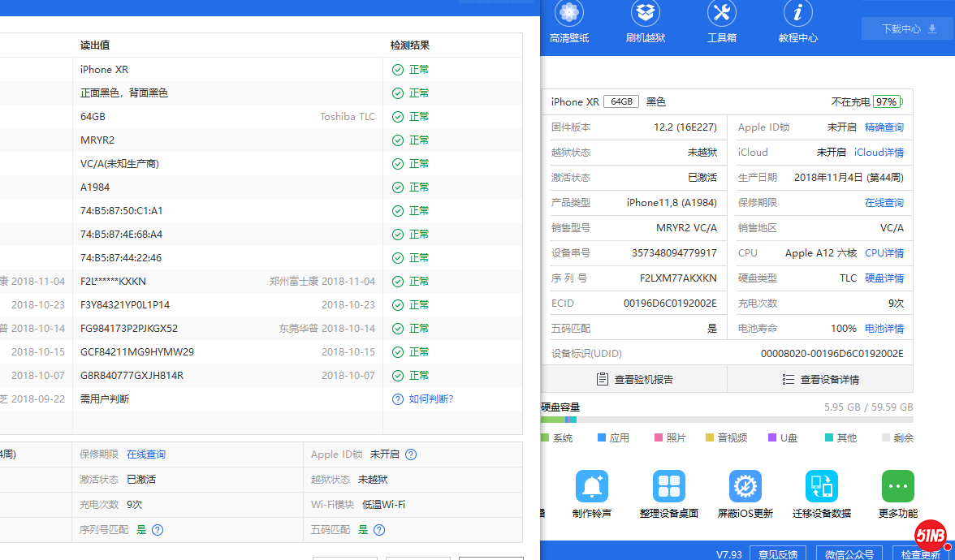Viewport: 955px width, 560px height.
Task: Select the 屏蔽iOS更新 block update tool
Action: pyautogui.click(x=745, y=493)
